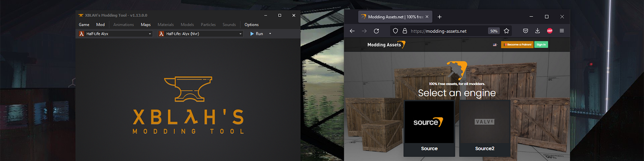Expand the Half-Life: Alyx (hlvr) mod dropdown
Image resolution: width=644 pixels, height=161 pixels.
[x=240, y=34]
